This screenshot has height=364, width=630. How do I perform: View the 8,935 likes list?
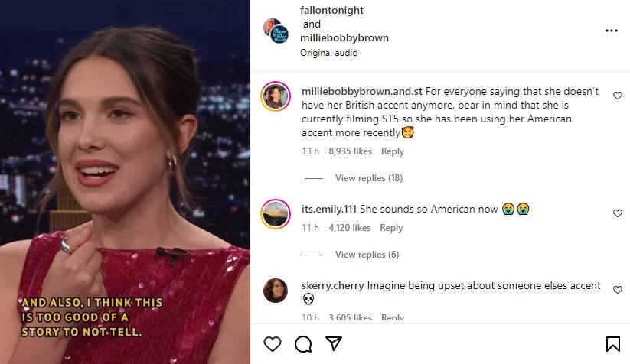click(350, 151)
